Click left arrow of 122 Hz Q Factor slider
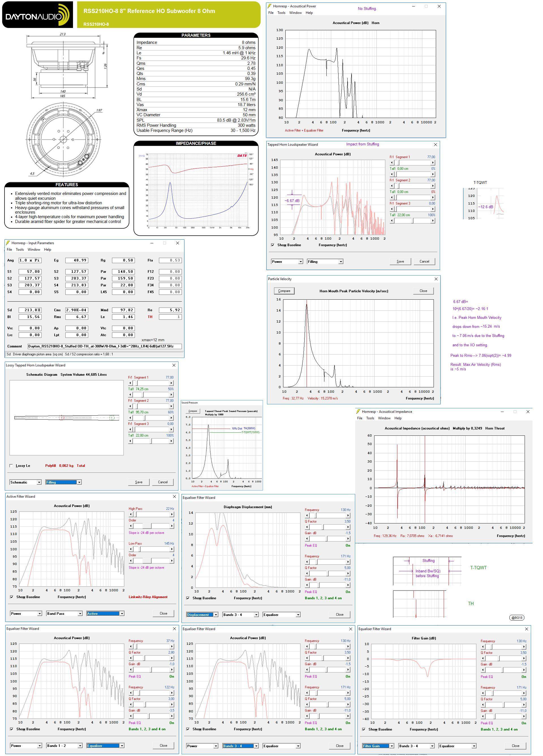Image resolution: width=543 pixels, height=756 pixels. [x=131, y=704]
